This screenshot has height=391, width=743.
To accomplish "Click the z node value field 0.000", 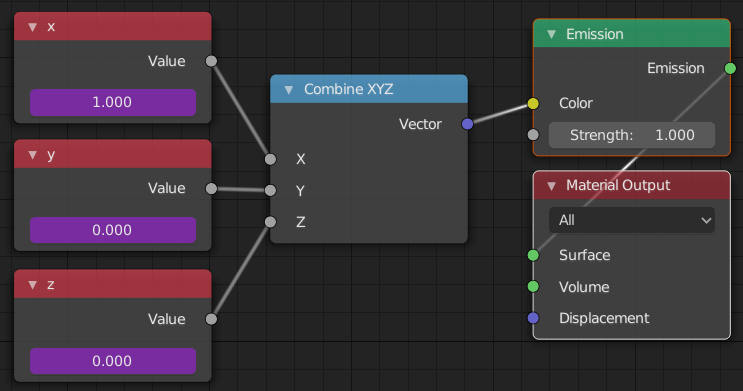I will [113, 361].
